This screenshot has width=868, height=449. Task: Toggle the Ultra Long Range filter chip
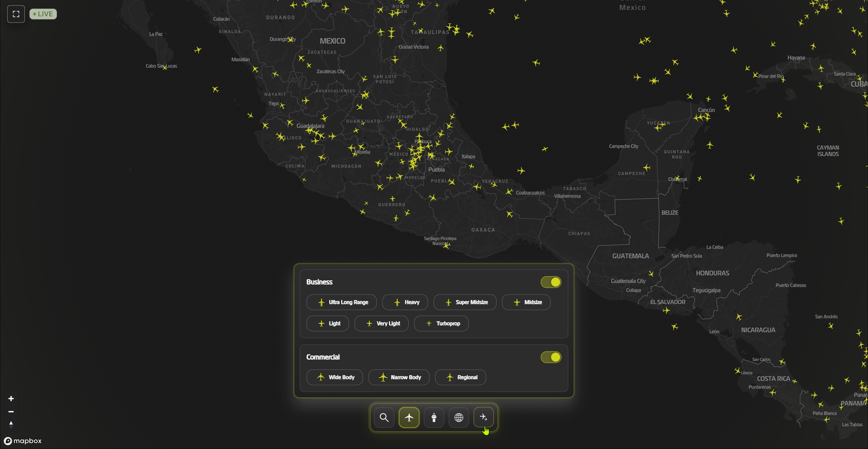pos(341,302)
